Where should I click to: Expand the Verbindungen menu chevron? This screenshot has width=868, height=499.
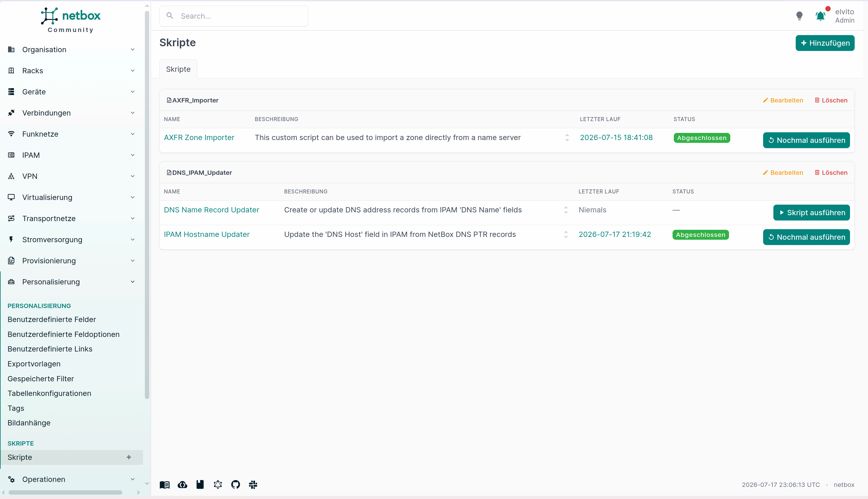(132, 113)
